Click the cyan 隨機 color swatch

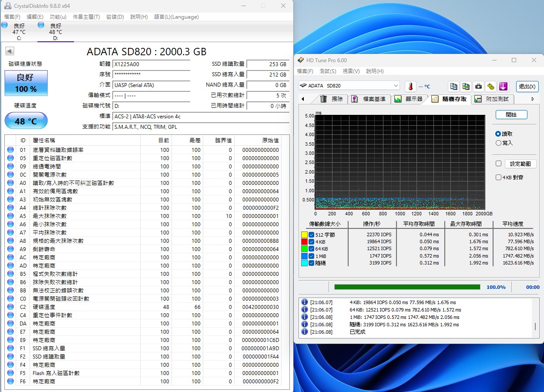(x=304, y=263)
